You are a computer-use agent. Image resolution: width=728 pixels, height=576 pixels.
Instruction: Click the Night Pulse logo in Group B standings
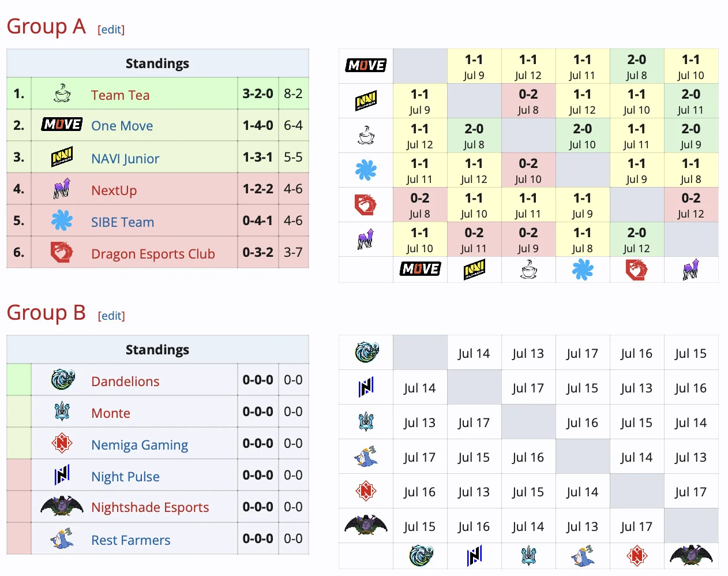(62, 475)
